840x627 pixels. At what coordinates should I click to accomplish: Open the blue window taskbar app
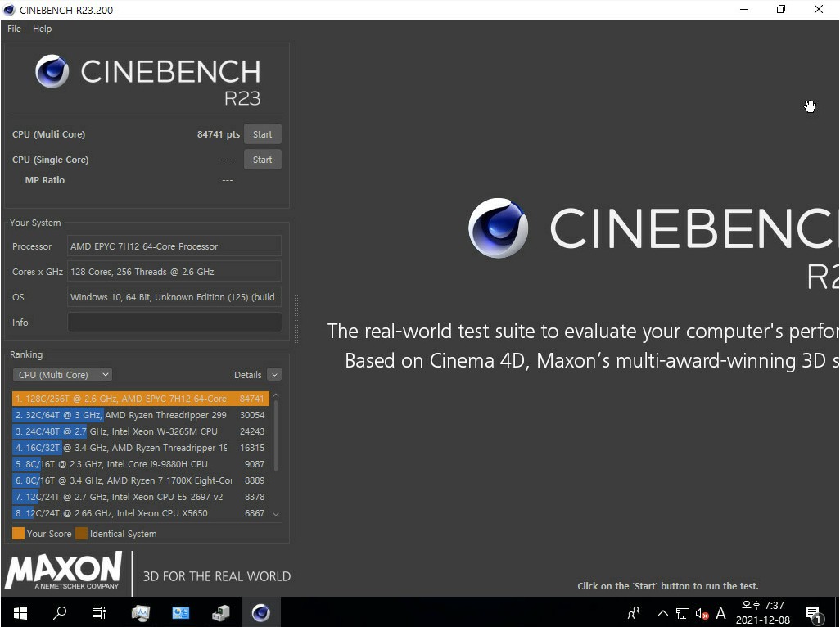[x=181, y=612]
